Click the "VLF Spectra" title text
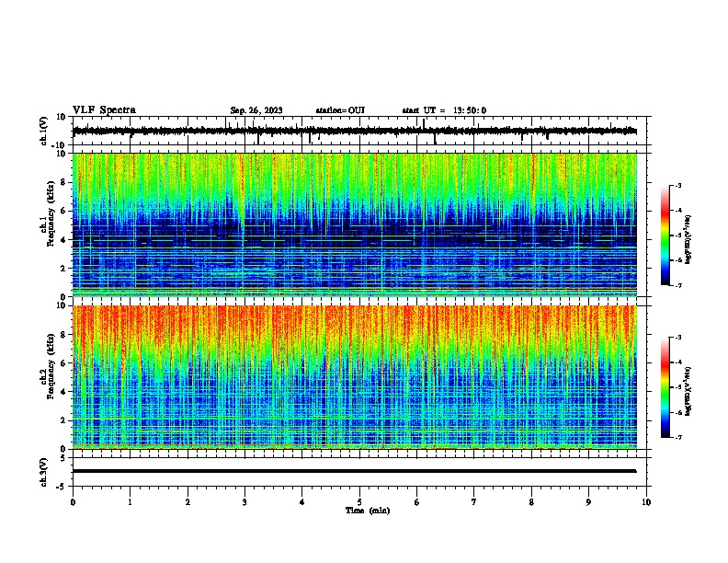This screenshot has height=563, width=728. click(x=104, y=110)
